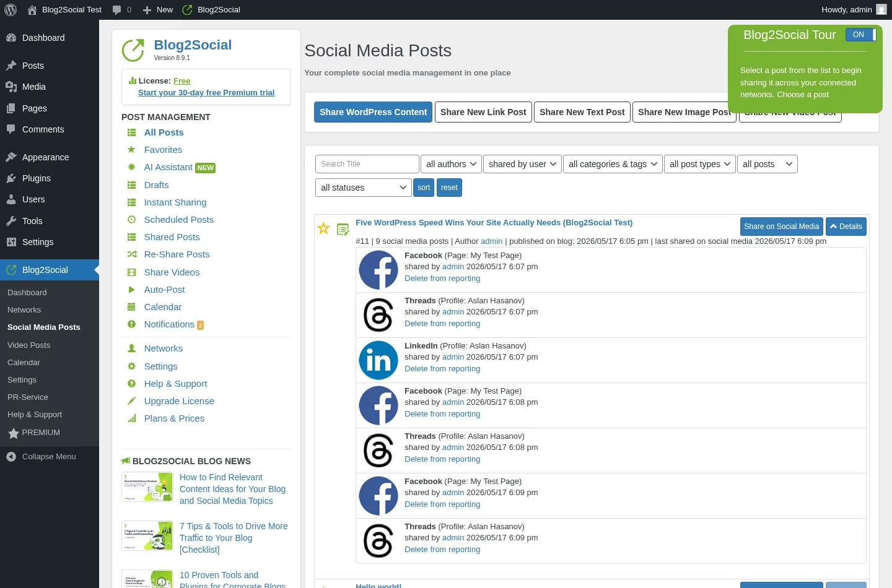Toggle the Blog2Social Tour ON switch
Image resolution: width=892 pixels, height=588 pixels.
click(x=861, y=35)
